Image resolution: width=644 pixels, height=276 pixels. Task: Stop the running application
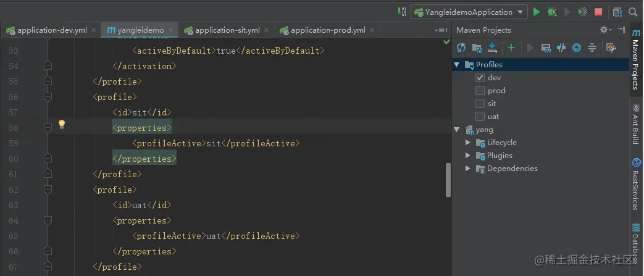tap(598, 12)
